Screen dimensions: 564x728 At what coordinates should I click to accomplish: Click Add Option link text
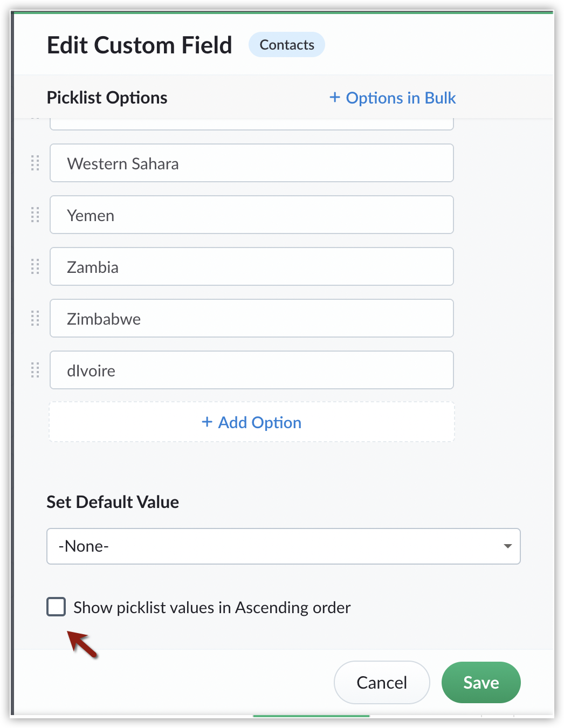[x=259, y=423]
